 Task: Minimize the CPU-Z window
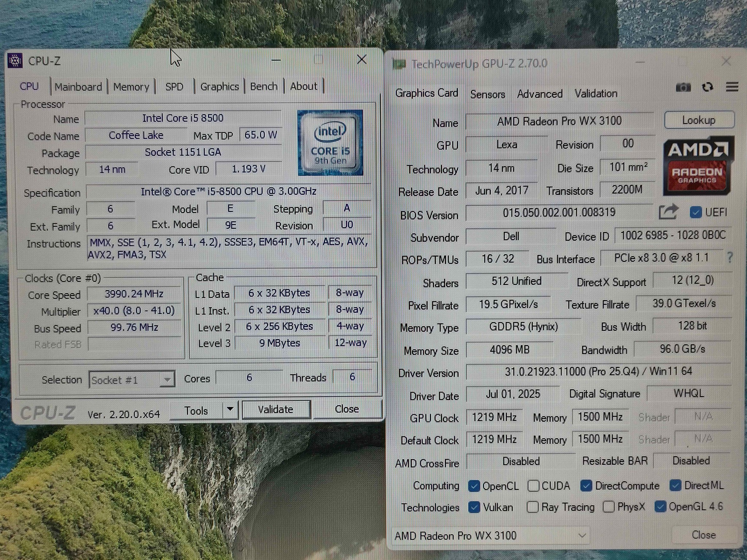coord(276,60)
